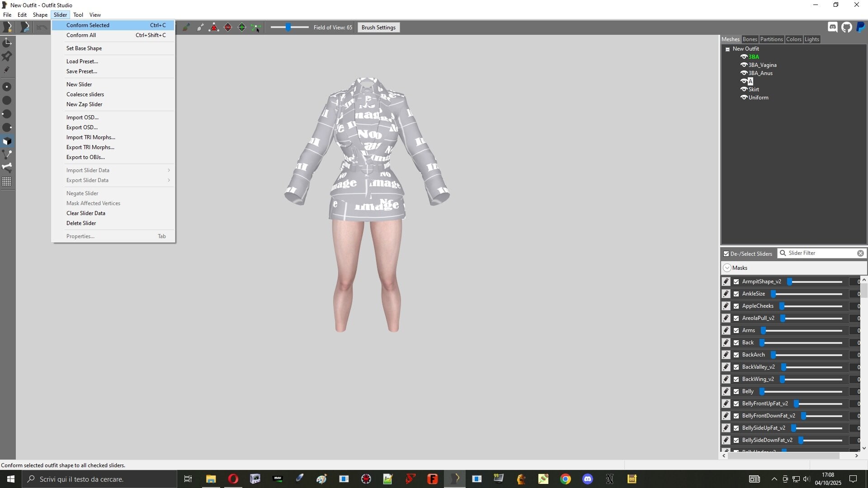The image size is (868, 488).
Task: Open Google Chrome from the taskbar
Action: click(x=566, y=479)
